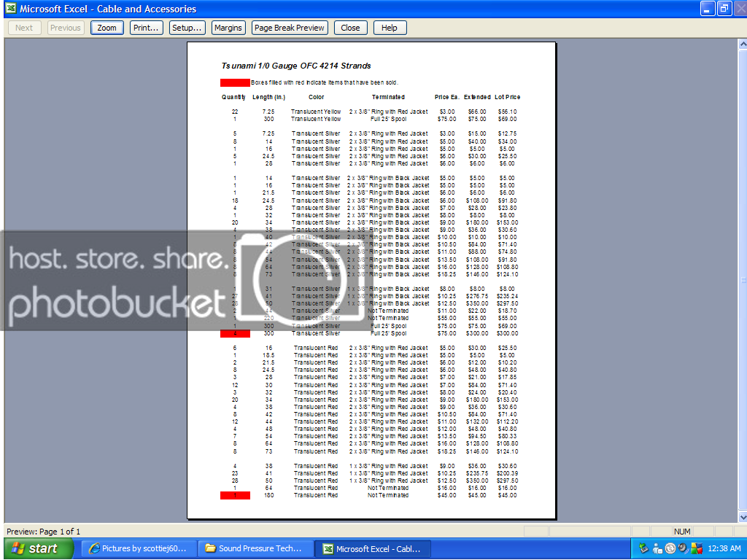747x560 pixels.
Task: Click the '18.5' length value
Action: pos(268,356)
